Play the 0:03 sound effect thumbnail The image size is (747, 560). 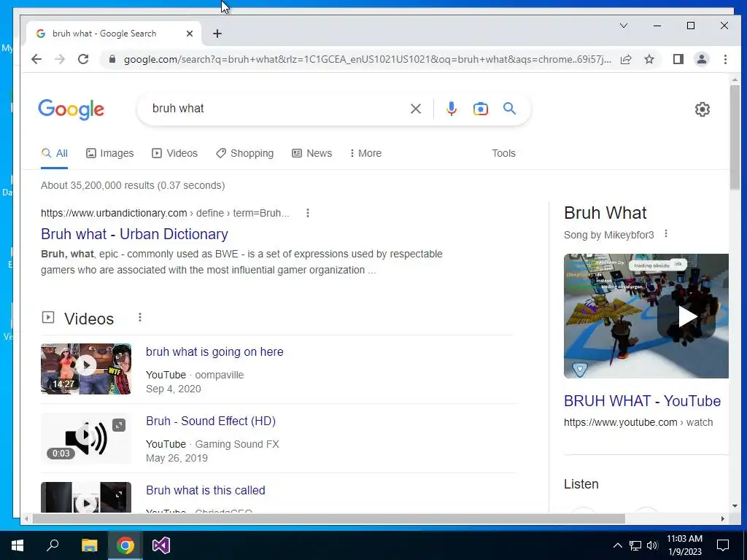86,438
